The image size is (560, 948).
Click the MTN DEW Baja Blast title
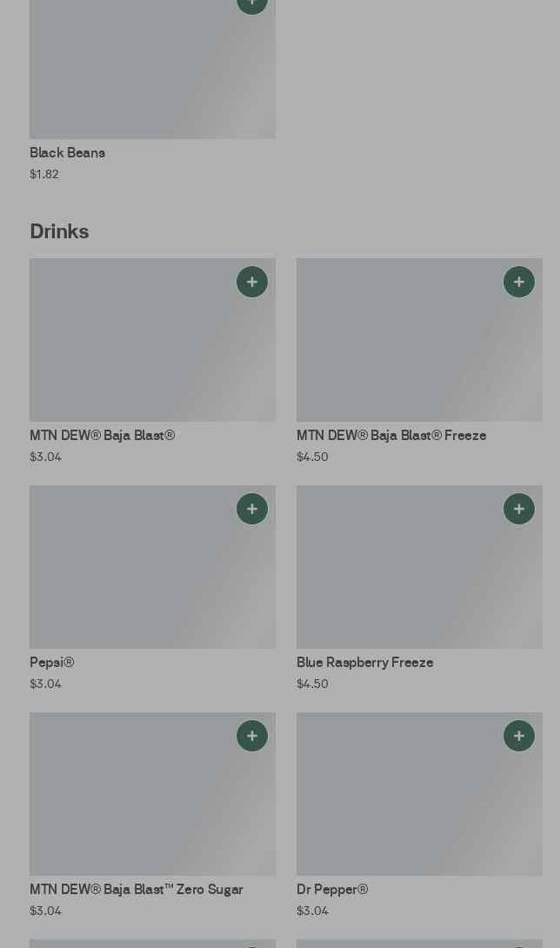(x=102, y=436)
